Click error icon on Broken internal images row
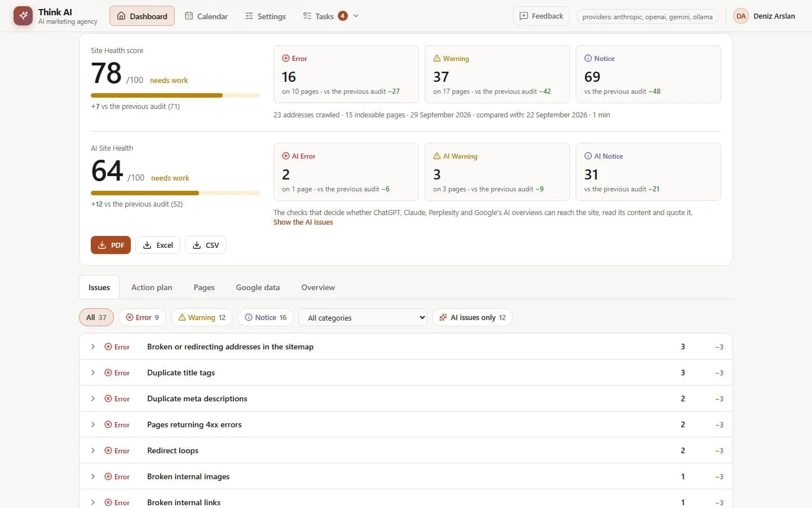The height and width of the screenshot is (508, 812). coord(108,477)
